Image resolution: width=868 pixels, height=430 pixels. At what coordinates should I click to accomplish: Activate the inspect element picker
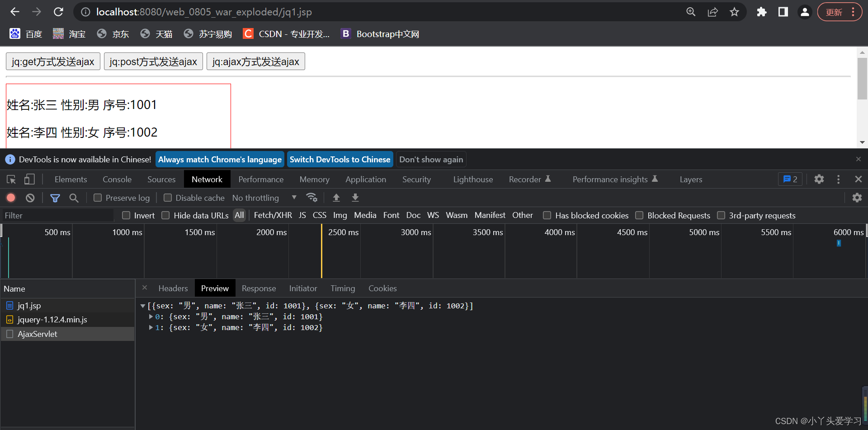[x=11, y=180]
